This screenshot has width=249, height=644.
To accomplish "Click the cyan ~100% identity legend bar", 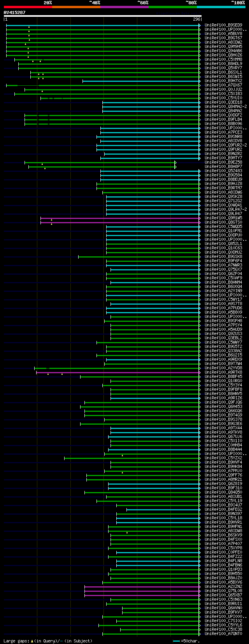I will (x=221, y=7).
